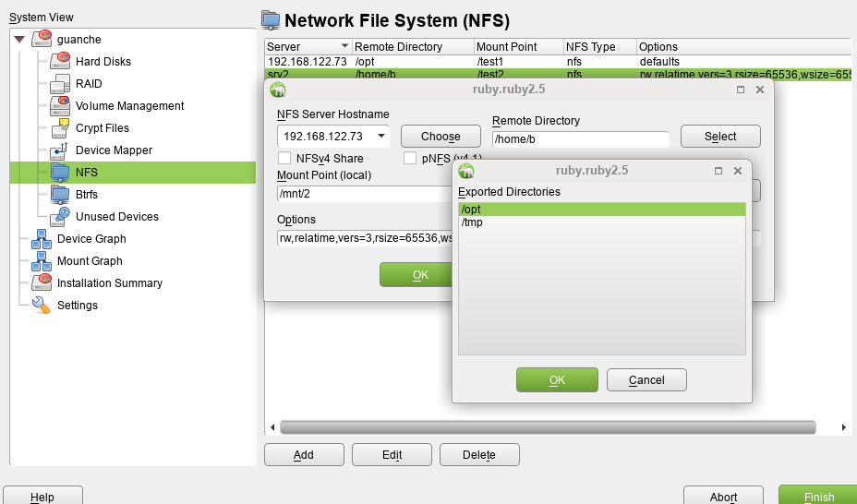Sort table by Server column header
Viewport: 857px width, 504px height.
click(307, 46)
